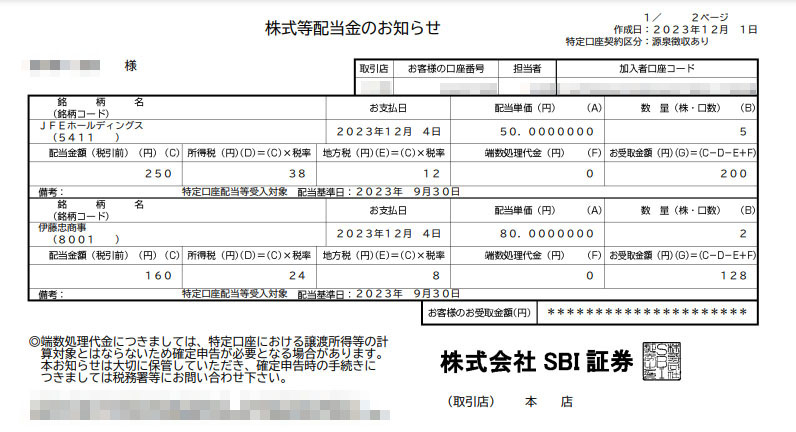This screenshot has height=432, width=796.
Task: Click the received amount 200
Action: (x=734, y=173)
